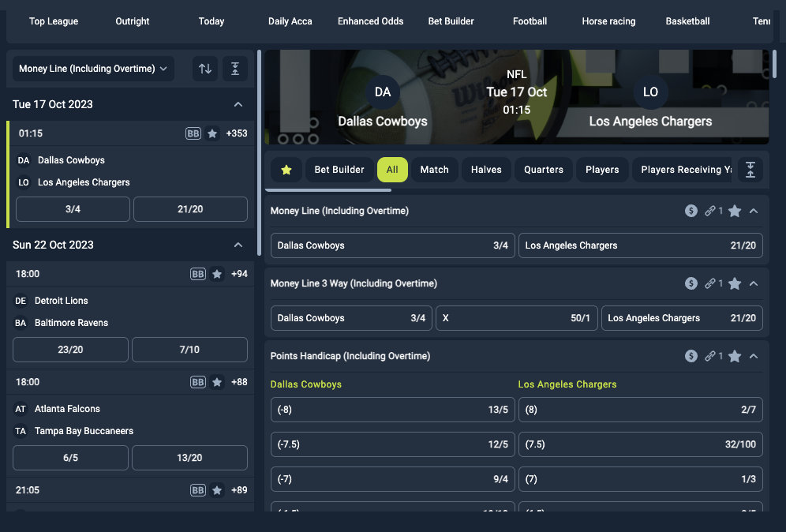Favorite the Atlanta Falcons vs Tampa Bay match
Screen dimensions: 786x532
(x=217, y=382)
